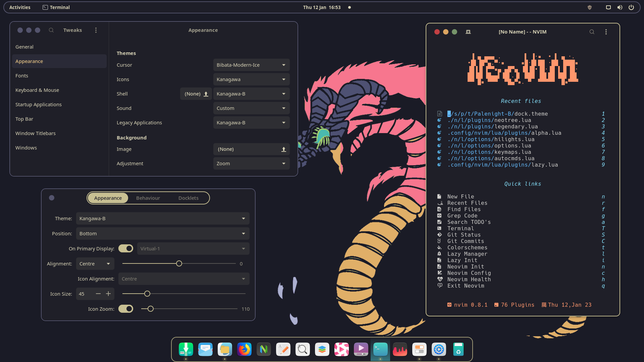Click the Shell (None) upload button

196,94
